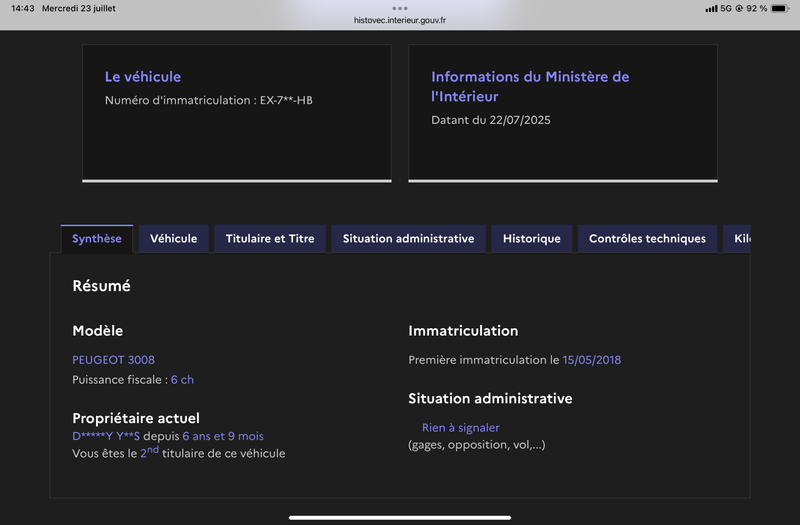The height and width of the screenshot is (525, 800).
Task: Tap the Rien à signaler status
Action: tap(461, 428)
